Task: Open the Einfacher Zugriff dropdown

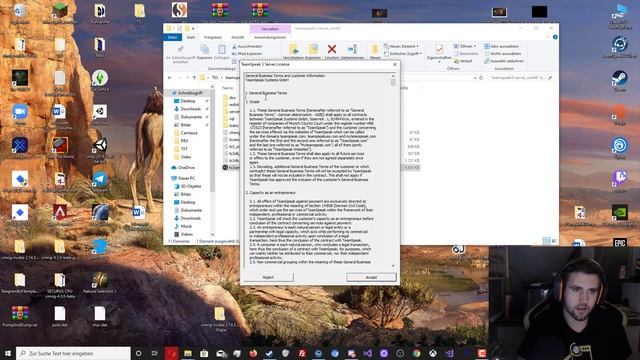Action: click(x=403, y=53)
